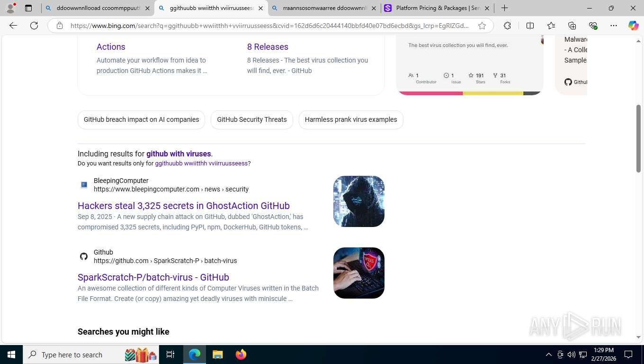
Task: Open 'github with viruses' corrected search link
Action: [x=179, y=154]
